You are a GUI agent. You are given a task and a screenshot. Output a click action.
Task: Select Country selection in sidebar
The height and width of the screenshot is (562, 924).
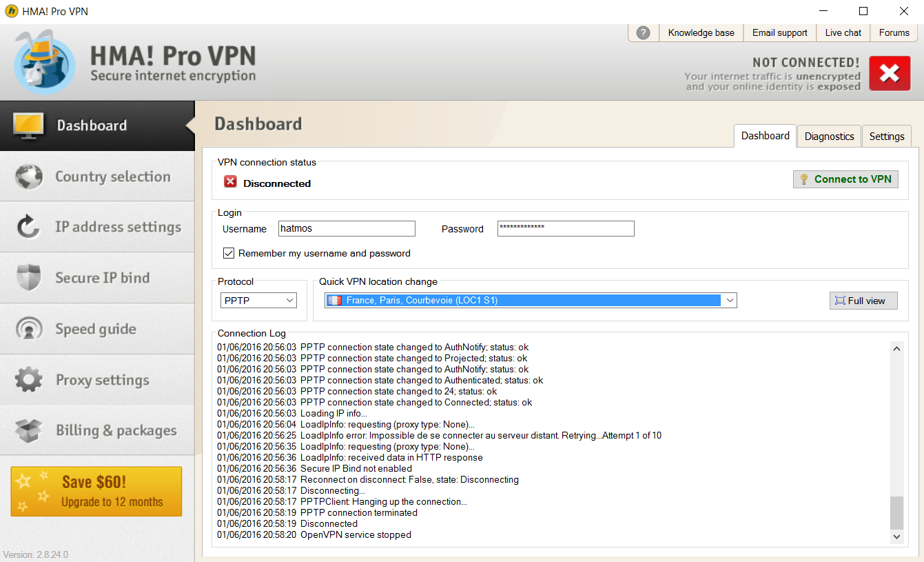click(97, 177)
